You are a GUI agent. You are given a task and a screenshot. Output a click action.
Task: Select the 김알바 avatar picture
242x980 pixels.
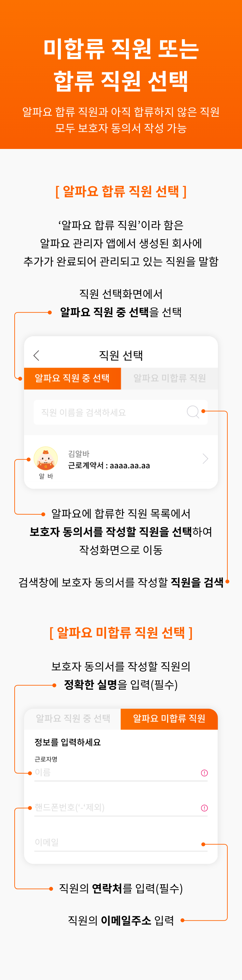pyautogui.click(x=46, y=459)
